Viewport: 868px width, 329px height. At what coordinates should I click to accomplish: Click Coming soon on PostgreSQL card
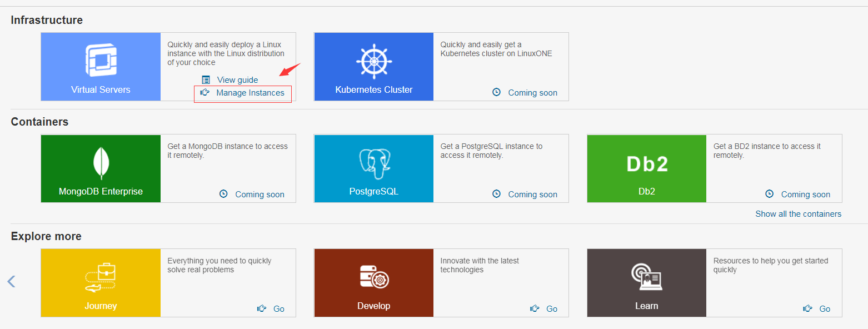coord(532,195)
